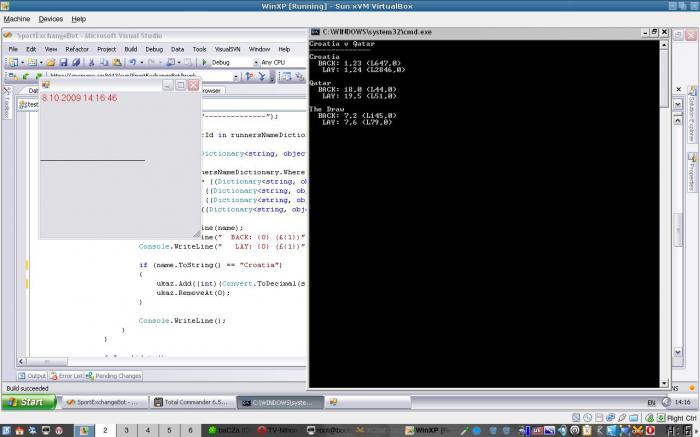Click the Copy toolbar icon
This screenshot has height=437, width=700.
pos(104,62)
